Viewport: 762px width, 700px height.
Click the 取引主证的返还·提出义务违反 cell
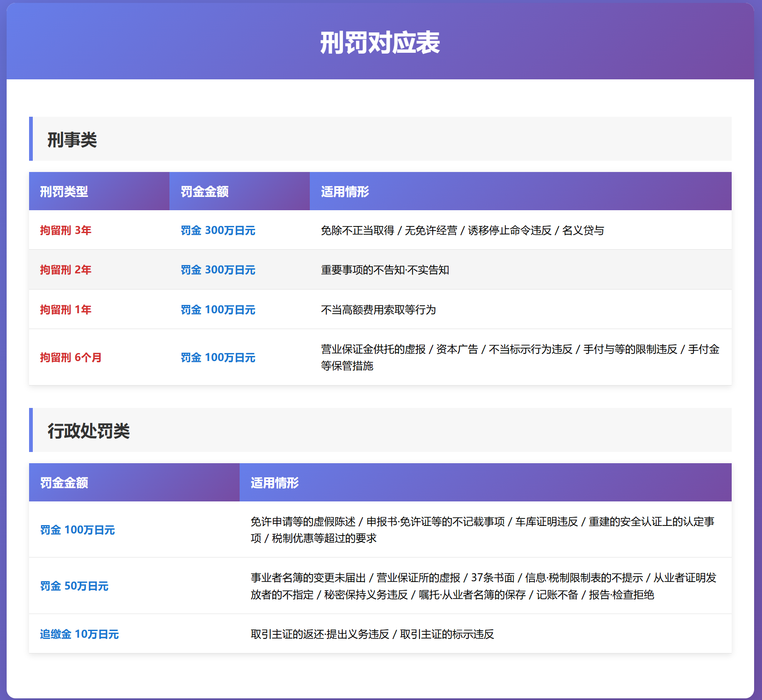[320, 634]
